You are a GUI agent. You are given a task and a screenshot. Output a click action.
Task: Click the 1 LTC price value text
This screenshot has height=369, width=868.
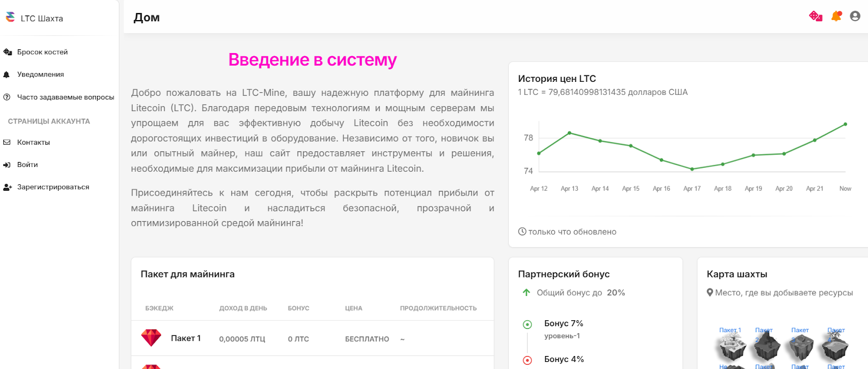coord(603,92)
